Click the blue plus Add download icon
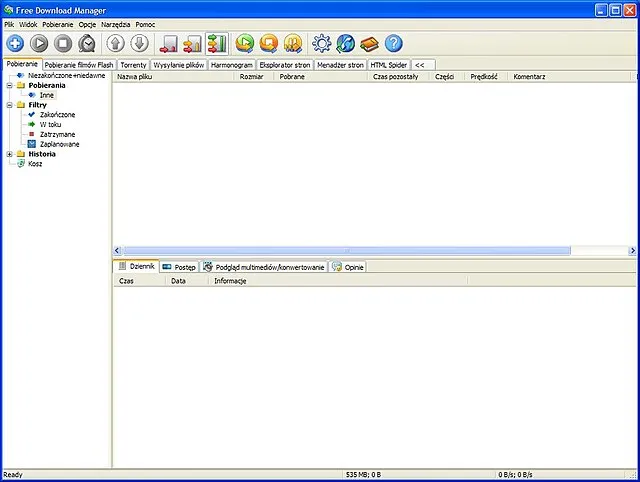The width and height of the screenshot is (640, 482). pyautogui.click(x=16, y=43)
